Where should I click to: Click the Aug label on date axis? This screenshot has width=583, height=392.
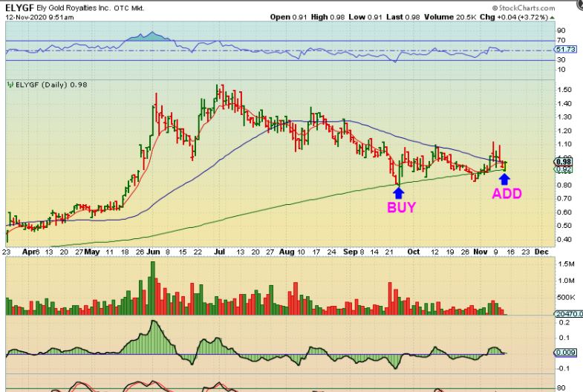[287, 252]
